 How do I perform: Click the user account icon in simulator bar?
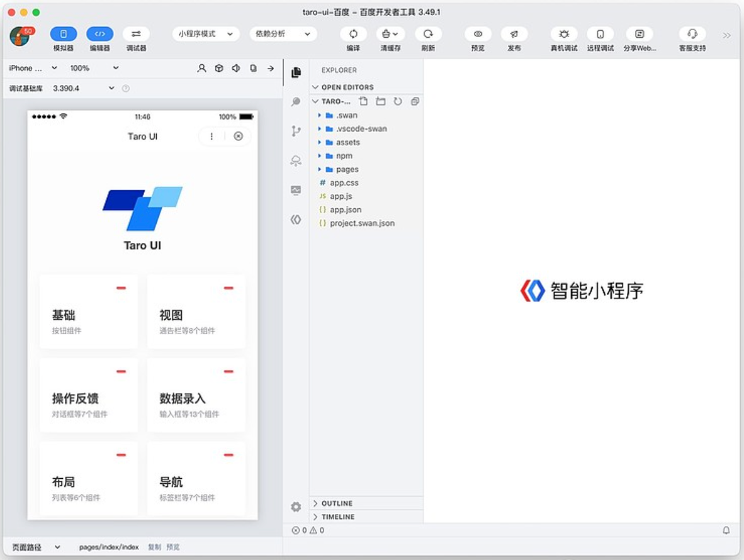coord(201,69)
